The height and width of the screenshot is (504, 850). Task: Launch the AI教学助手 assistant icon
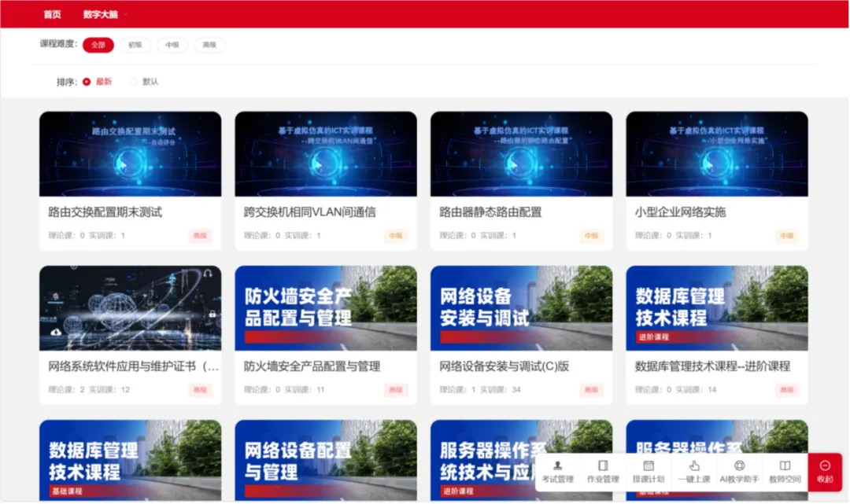(x=739, y=466)
